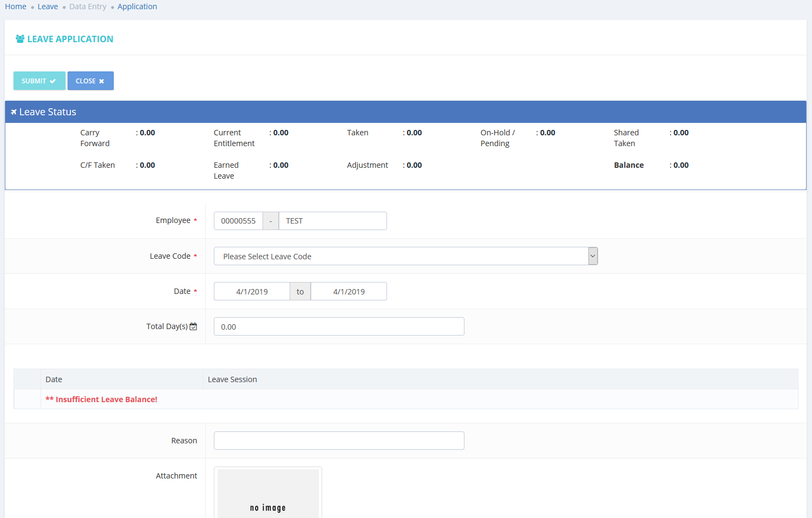Screen dimensions: 812x518
Task: Focus the Reason text field
Action: click(339, 441)
